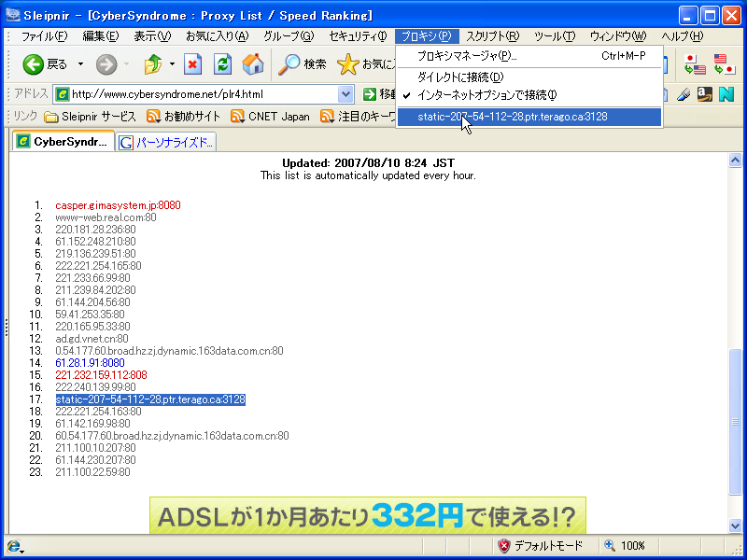This screenshot has width=747, height=560.
Task: Open the ファイル(F) menu
Action: (44, 36)
